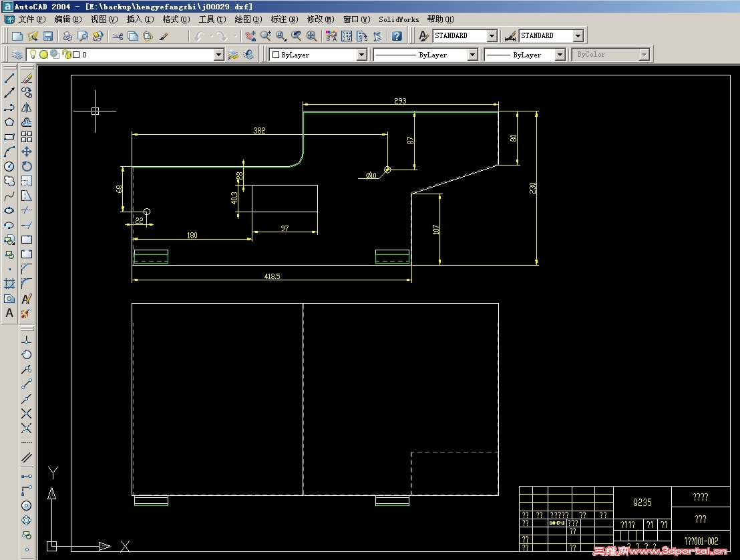Freeze layer 0 with the sun toggle
The image size is (740, 560).
click(43, 54)
